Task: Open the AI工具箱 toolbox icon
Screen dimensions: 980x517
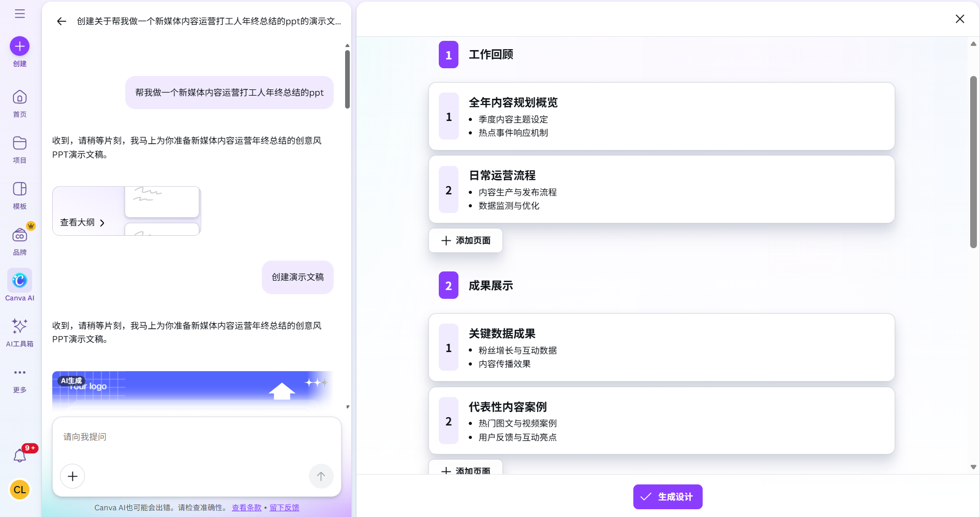Action: [19, 326]
